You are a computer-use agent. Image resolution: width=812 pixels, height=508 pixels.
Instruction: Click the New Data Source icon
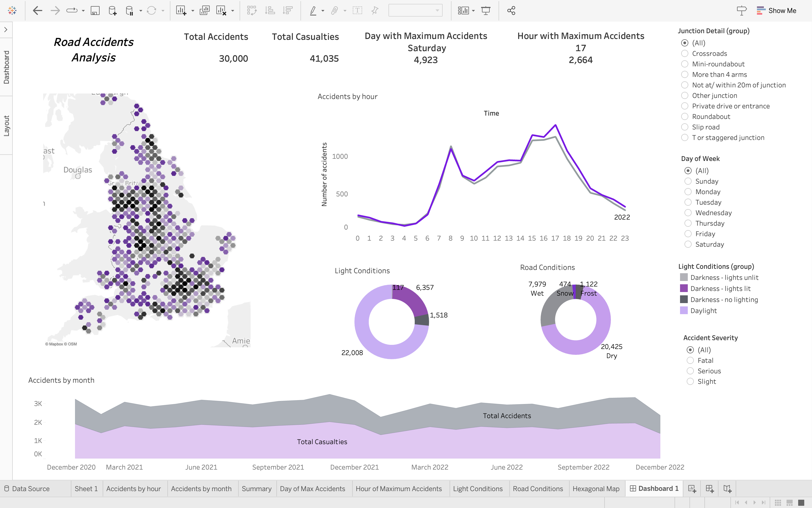coord(113,11)
